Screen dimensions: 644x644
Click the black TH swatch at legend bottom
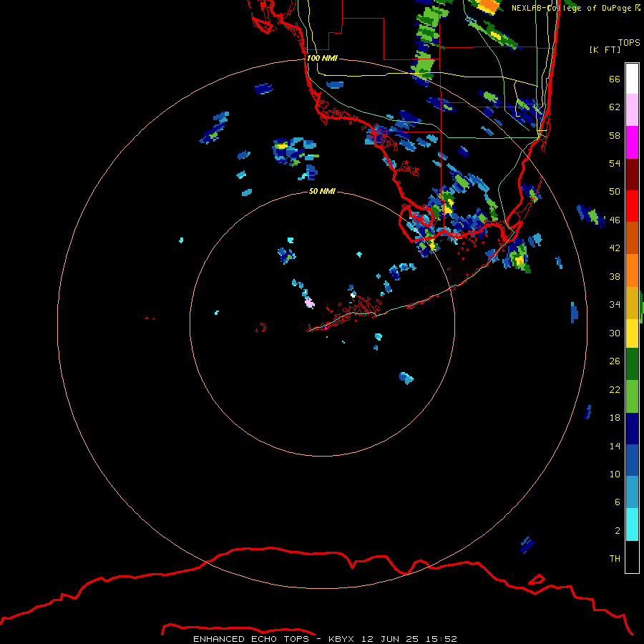pos(632,557)
